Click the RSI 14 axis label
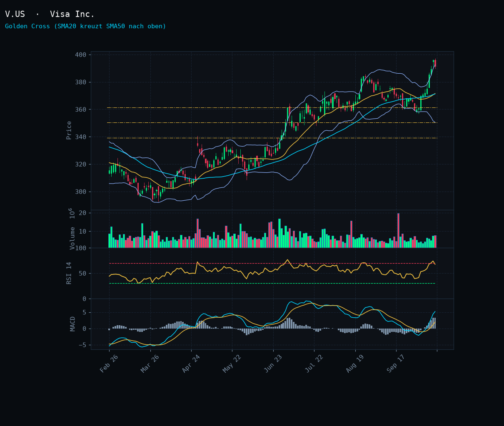This screenshot has width=504, height=426. click(69, 273)
